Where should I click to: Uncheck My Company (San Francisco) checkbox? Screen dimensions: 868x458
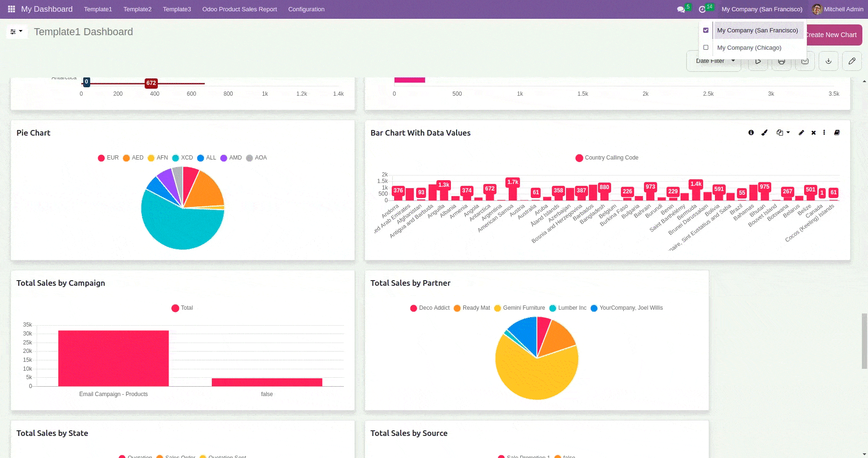click(705, 31)
